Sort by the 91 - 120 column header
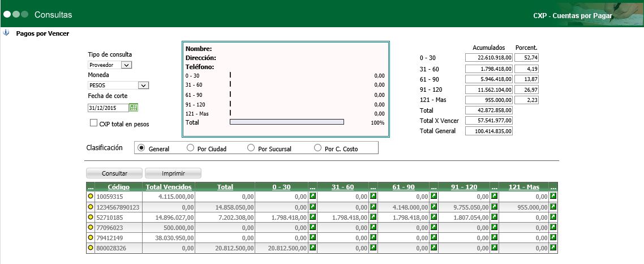Screen dimensions: 644x264 [x=464, y=187]
